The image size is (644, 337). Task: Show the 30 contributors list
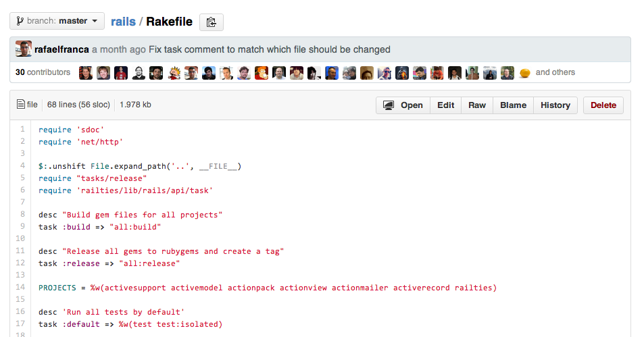pos(43,72)
